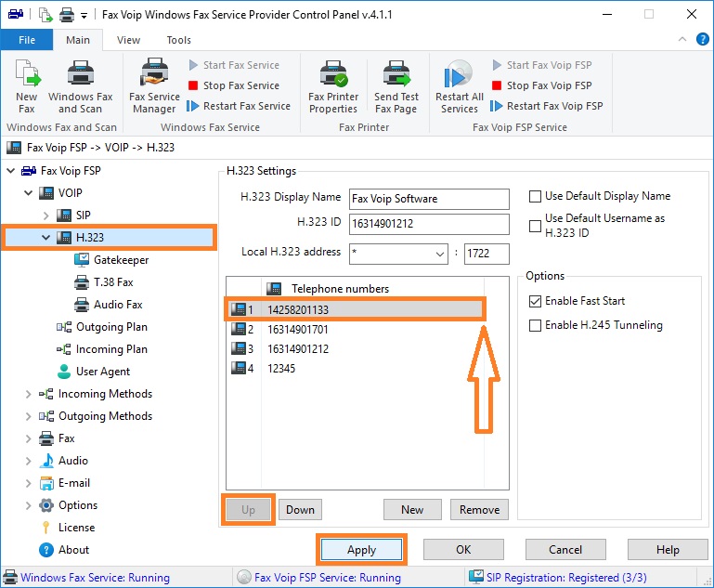714x588 pixels.
Task: Click the H.323 ID input field
Action: pos(429,224)
